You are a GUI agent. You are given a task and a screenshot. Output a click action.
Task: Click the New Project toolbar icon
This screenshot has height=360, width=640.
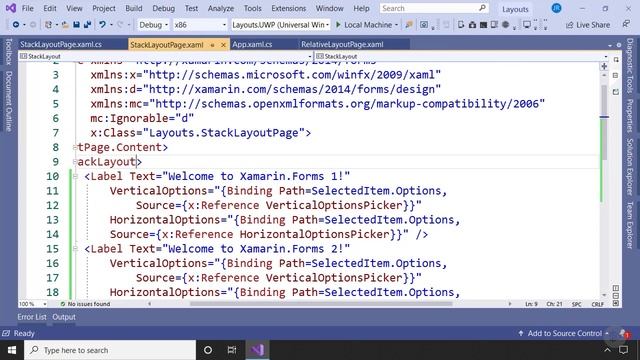[x=48, y=25]
